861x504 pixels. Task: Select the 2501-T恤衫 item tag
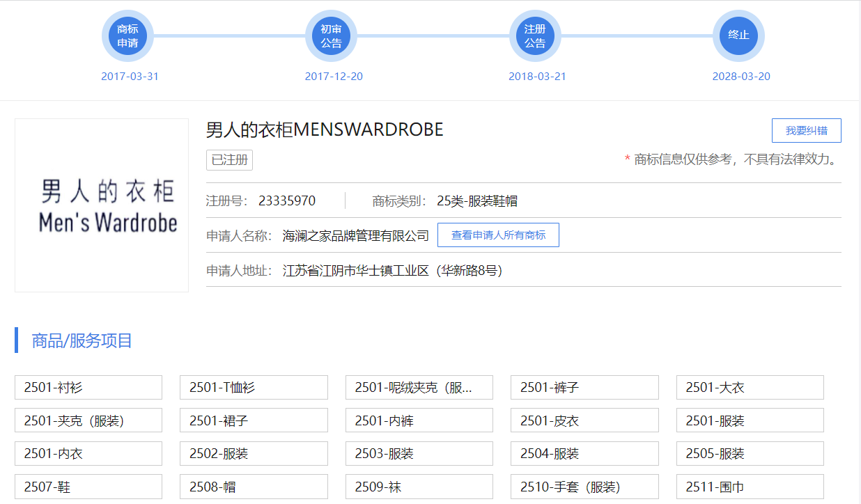[254, 388]
